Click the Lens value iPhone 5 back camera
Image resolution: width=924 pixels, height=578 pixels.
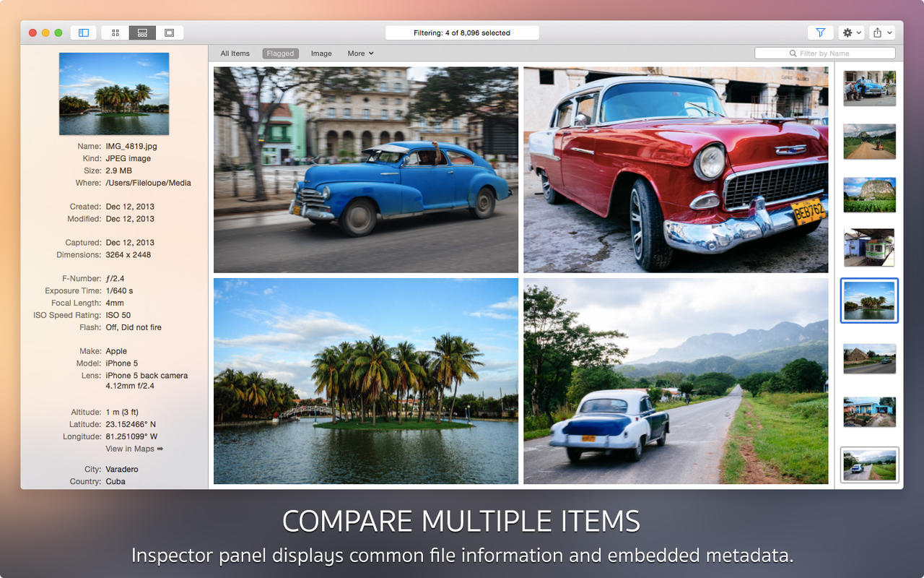147,376
